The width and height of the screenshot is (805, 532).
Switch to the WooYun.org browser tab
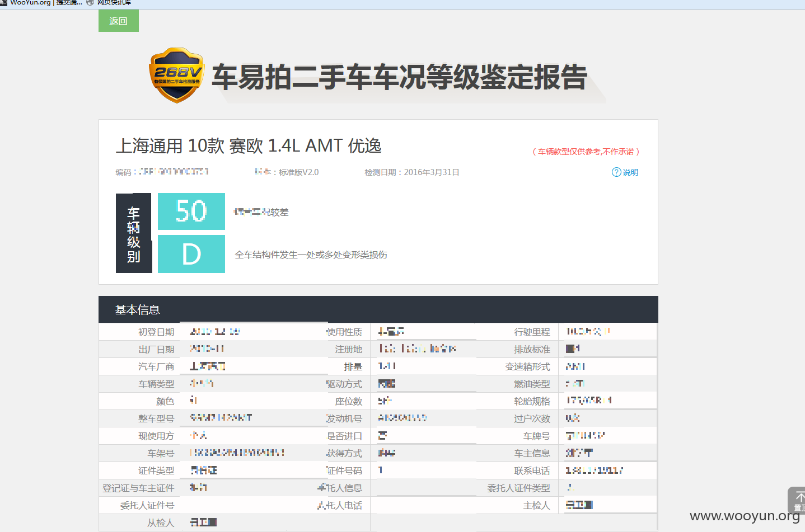pyautogui.click(x=41, y=3)
